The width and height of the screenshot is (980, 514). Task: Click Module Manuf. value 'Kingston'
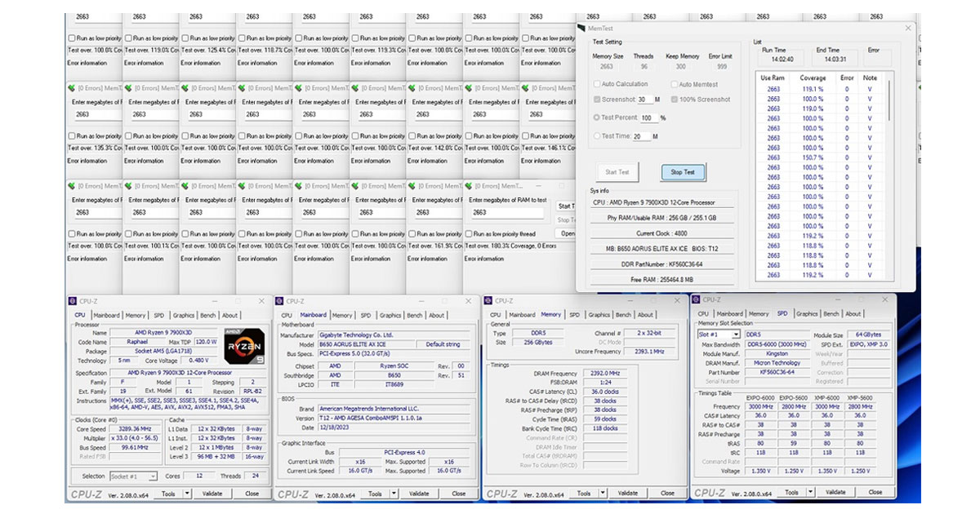(777, 354)
